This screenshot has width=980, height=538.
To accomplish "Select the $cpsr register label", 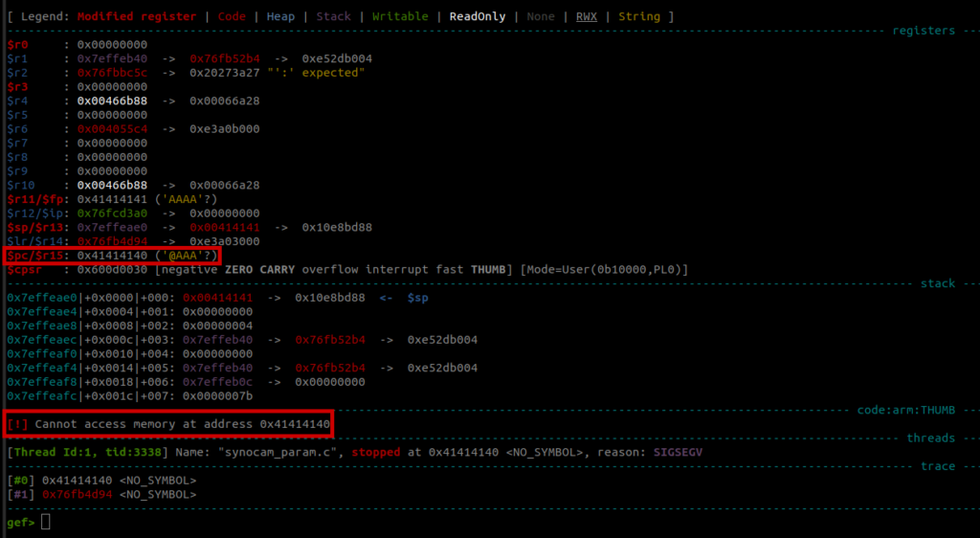I will point(24,270).
